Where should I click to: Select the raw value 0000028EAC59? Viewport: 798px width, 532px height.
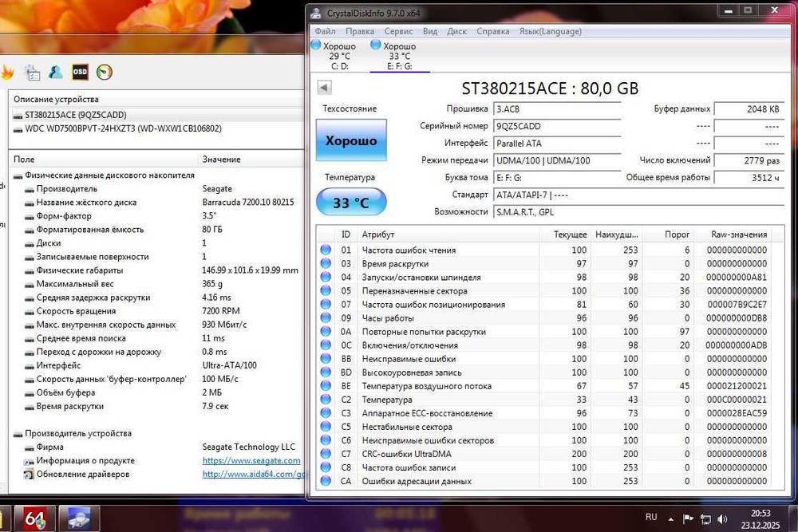coord(737,413)
